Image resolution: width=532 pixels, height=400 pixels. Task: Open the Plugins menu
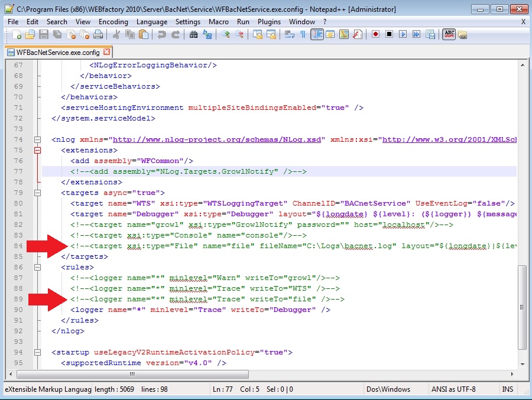(x=269, y=21)
